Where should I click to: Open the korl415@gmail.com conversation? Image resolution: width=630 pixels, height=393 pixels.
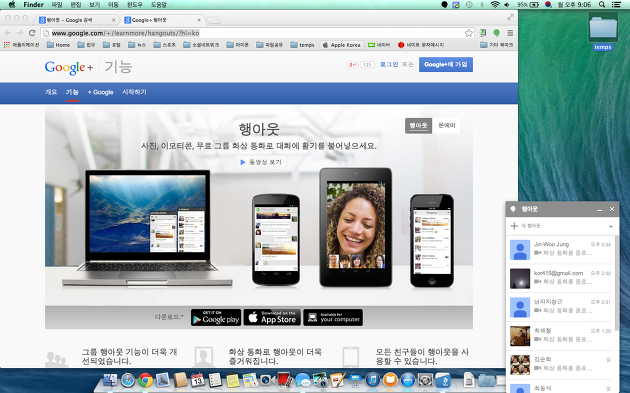560,278
